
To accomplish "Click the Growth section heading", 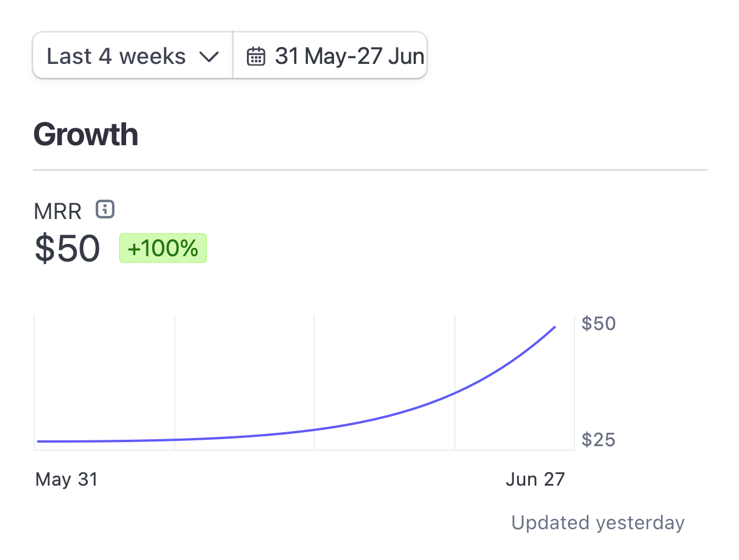I will 86,135.
